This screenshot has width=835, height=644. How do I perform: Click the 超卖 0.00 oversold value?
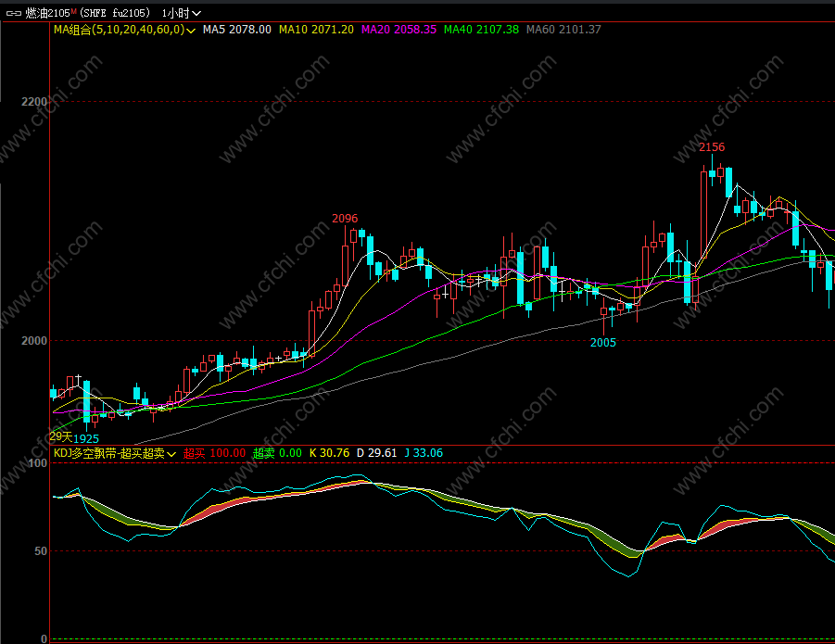click(277, 453)
